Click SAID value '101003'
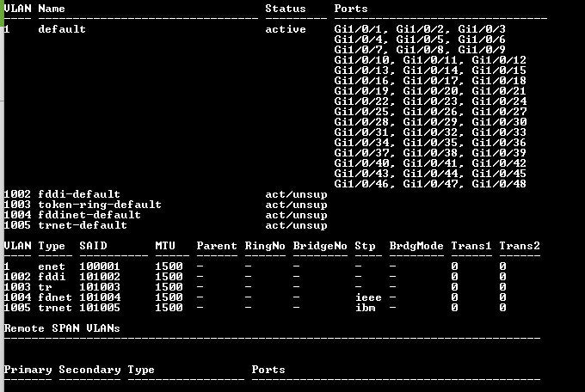 coord(100,287)
